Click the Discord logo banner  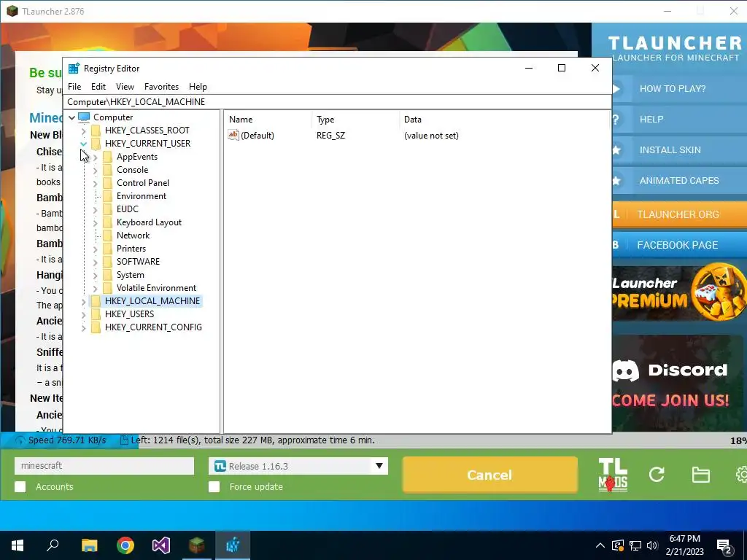pos(678,382)
